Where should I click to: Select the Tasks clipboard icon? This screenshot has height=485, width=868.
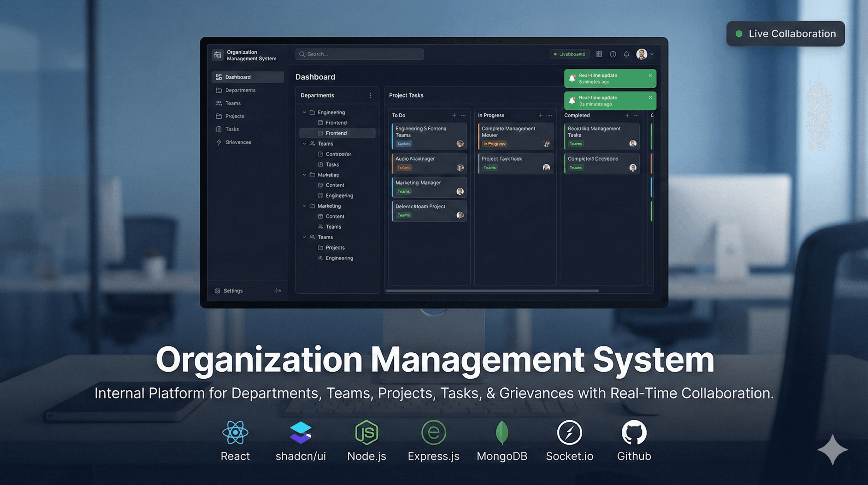point(218,129)
